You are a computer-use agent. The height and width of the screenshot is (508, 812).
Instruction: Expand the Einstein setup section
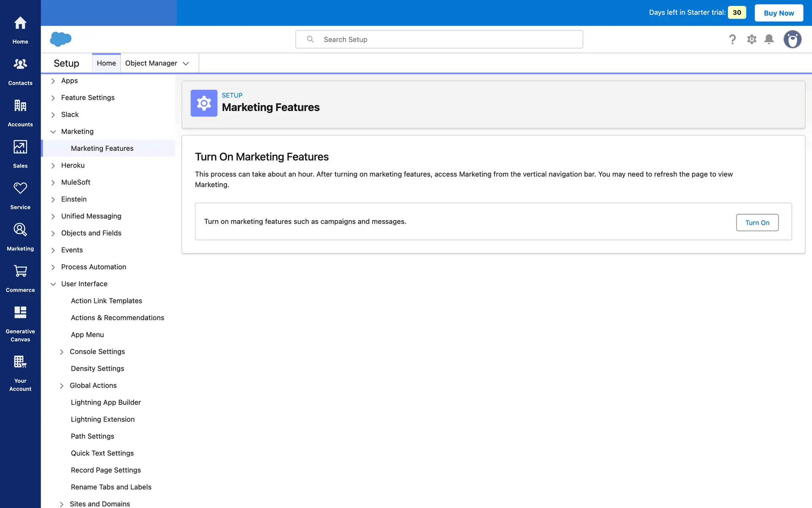coord(53,199)
